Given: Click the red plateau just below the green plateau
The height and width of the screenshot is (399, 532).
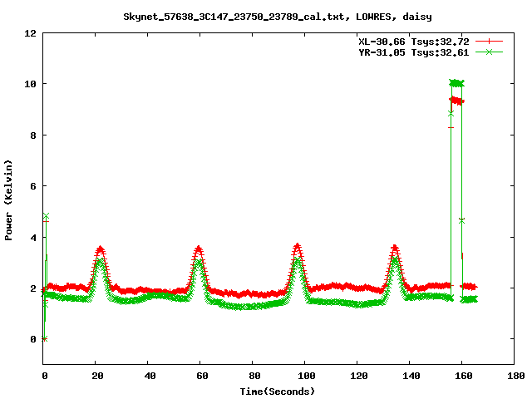Looking at the screenshot, I should tap(456, 101).
